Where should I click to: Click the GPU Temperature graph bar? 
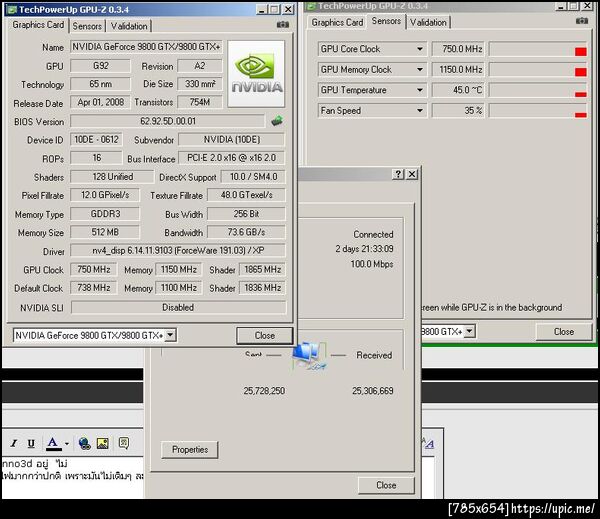[538, 90]
